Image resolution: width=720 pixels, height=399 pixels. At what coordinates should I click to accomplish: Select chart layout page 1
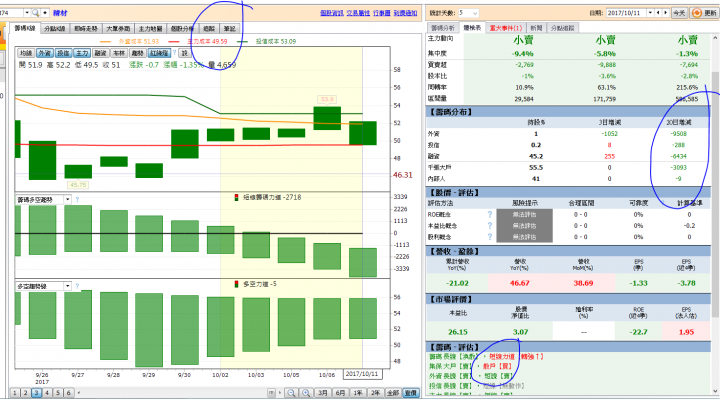point(15,393)
